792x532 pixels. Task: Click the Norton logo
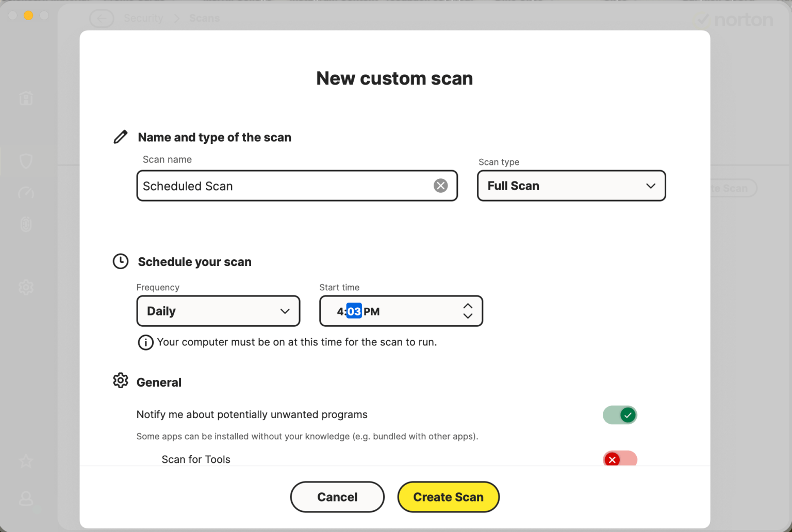pos(734,19)
